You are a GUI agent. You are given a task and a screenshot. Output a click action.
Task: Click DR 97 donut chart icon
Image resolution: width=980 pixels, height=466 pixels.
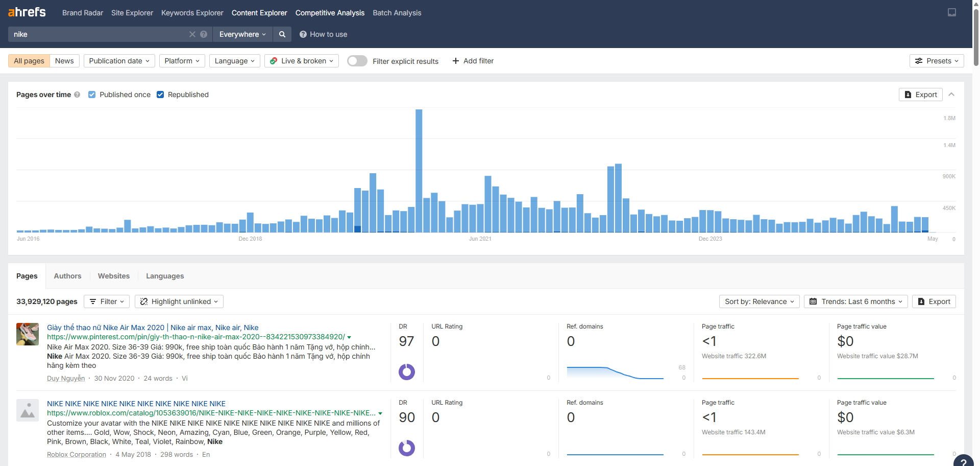[407, 372]
